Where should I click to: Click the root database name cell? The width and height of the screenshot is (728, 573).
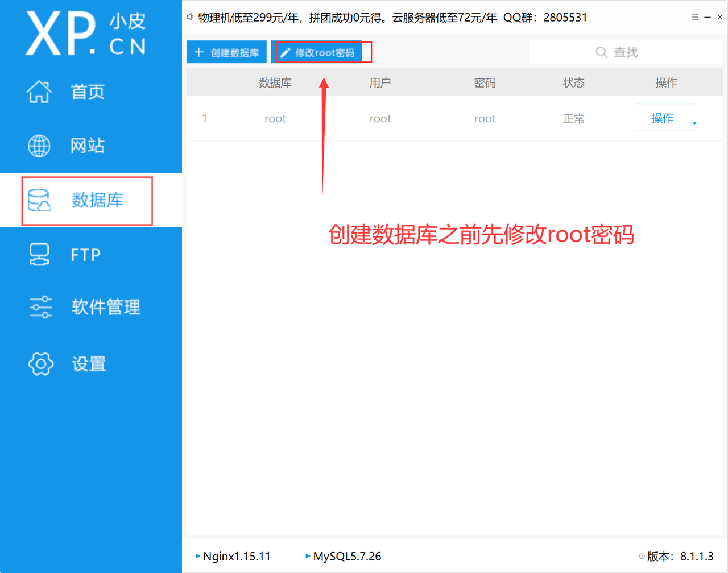(275, 118)
